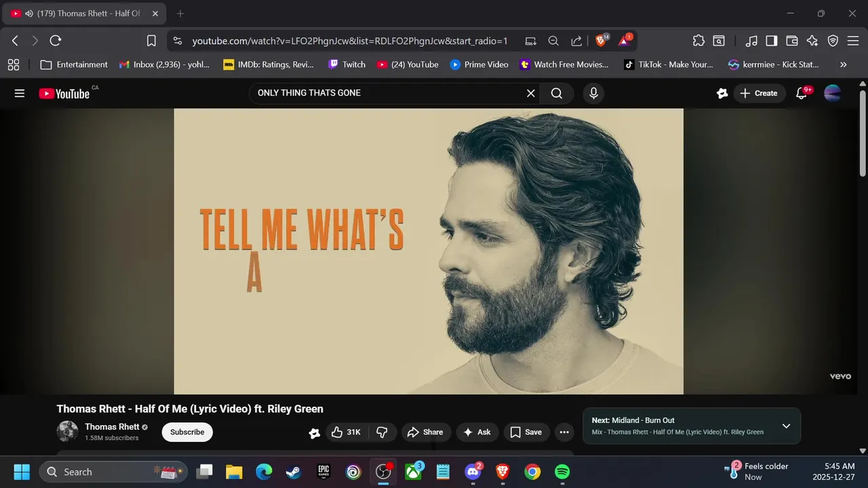The width and height of the screenshot is (868, 488).
Task: Click the YouTube logo home link
Action: point(64,94)
